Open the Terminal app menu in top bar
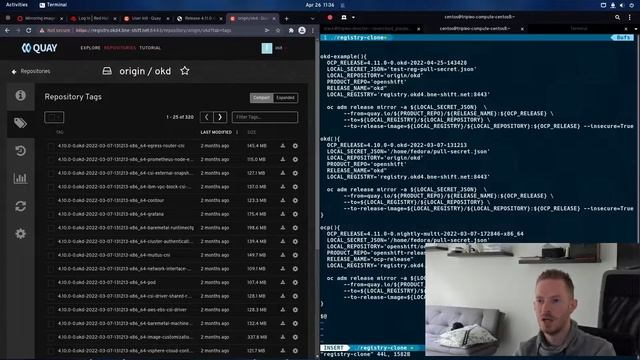This screenshot has height=360, width=640. [x=53, y=5]
